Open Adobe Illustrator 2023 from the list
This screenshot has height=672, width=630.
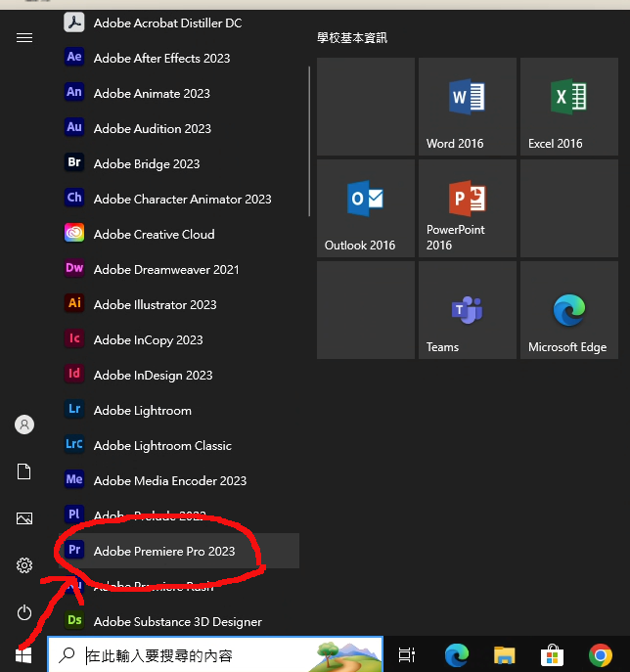(155, 304)
